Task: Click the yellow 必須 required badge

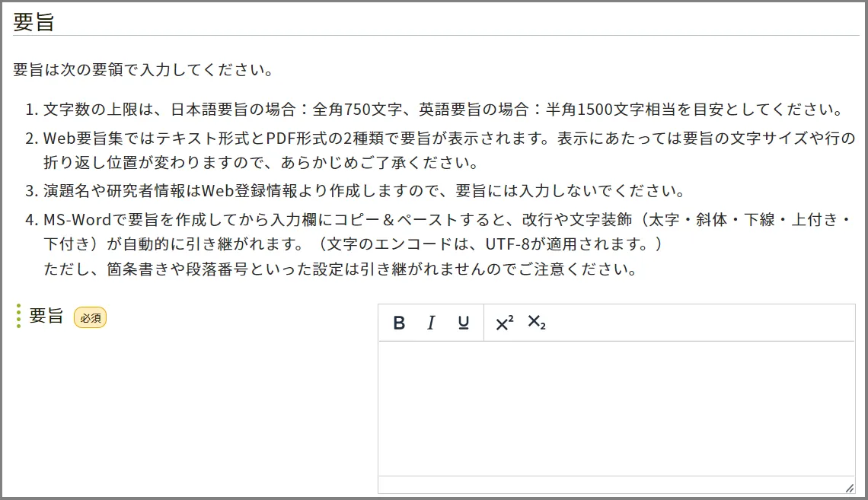Action: point(90,317)
